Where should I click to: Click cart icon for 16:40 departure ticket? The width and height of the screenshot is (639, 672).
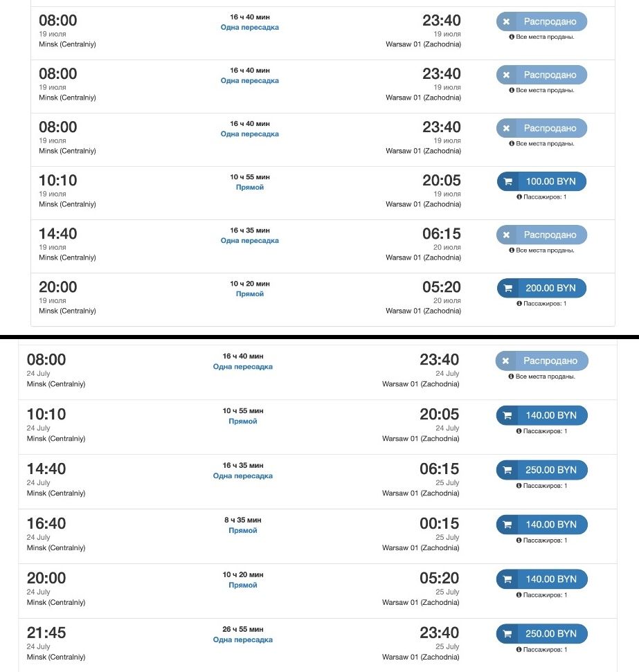point(507,525)
